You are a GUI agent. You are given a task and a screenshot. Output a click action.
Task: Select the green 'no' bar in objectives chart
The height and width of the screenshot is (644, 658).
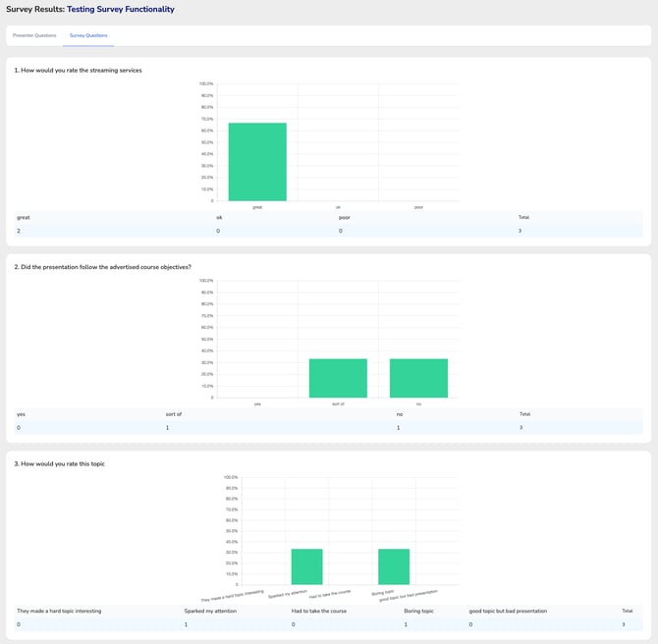point(418,378)
